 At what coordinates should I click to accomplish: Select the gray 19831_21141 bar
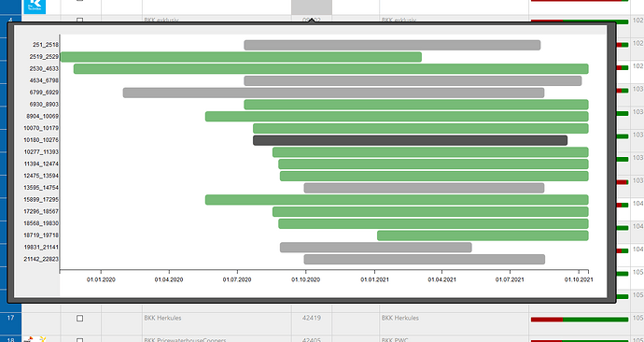tap(376, 248)
